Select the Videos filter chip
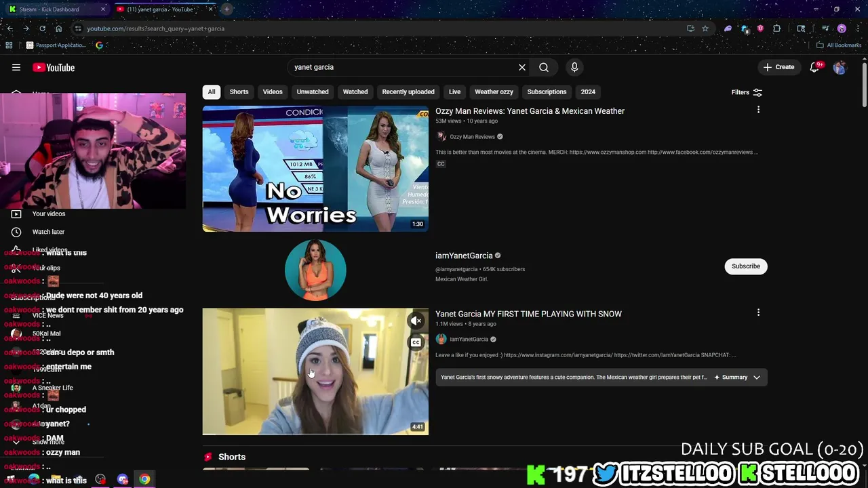 [x=273, y=92]
